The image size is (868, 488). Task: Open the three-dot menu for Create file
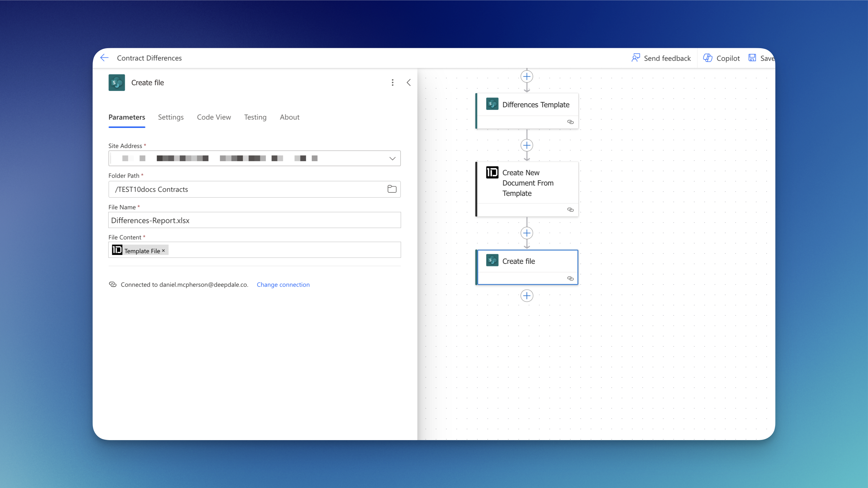(x=393, y=83)
